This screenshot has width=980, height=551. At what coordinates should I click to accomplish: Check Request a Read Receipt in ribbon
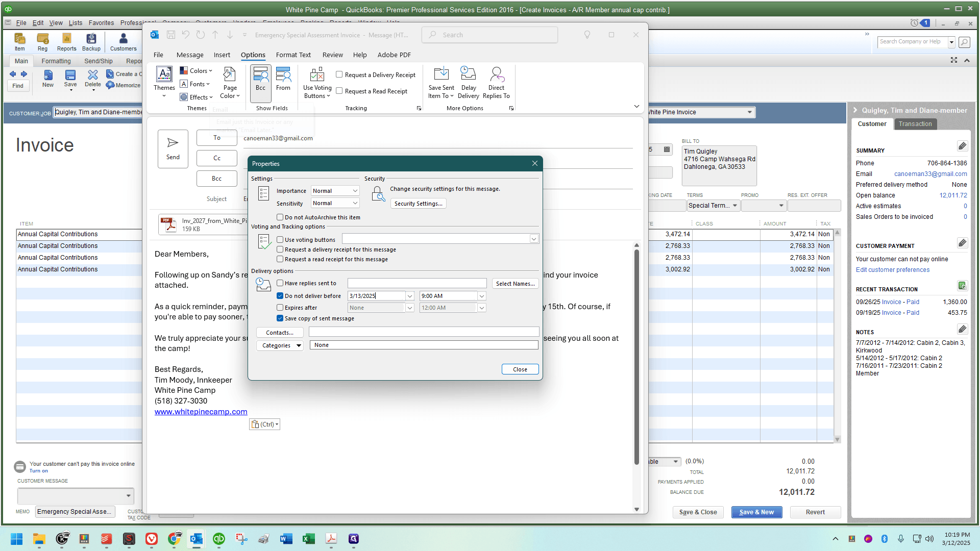point(339,91)
